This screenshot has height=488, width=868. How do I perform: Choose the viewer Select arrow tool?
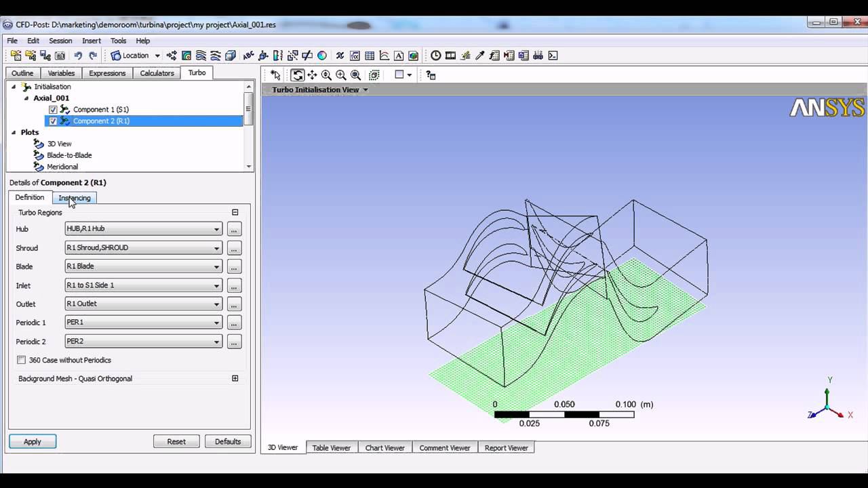coord(275,75)
